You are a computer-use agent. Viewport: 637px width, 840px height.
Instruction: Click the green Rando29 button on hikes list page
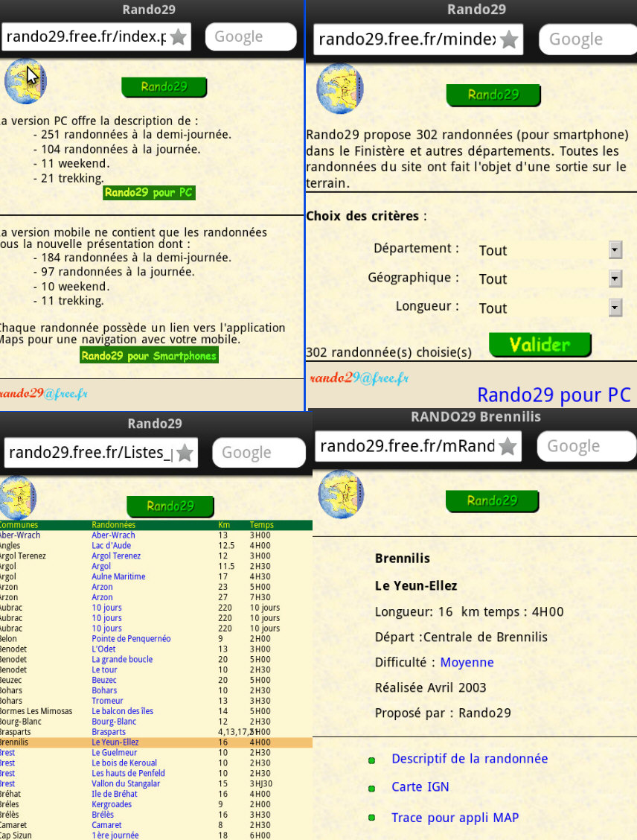pos(170,506)
